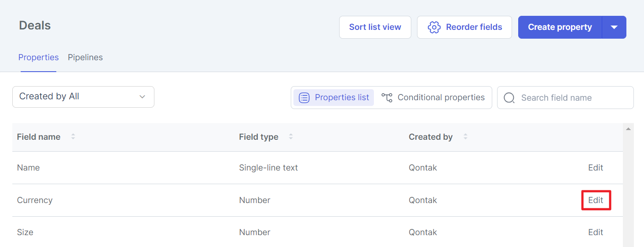
Task: Click the Single-line text field type cell
Action: click(x=268, y=168)
